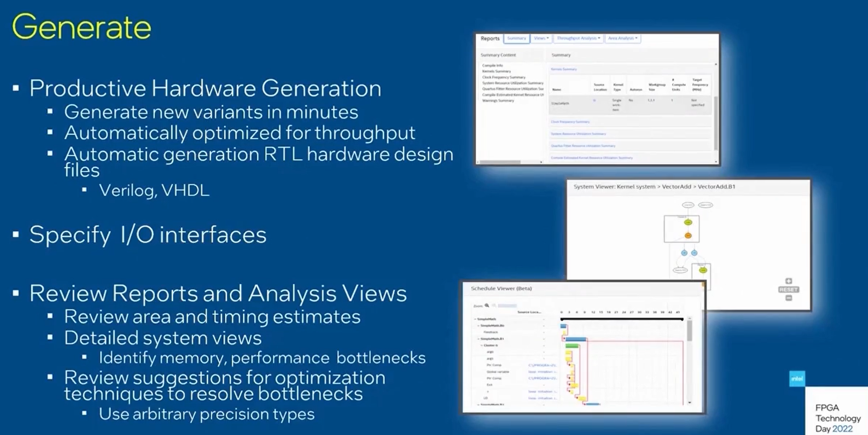Collapse the SimpleMath.B1 tree node in Schedule Viewer
Screen dimensions: 868x435
point(479,339)
